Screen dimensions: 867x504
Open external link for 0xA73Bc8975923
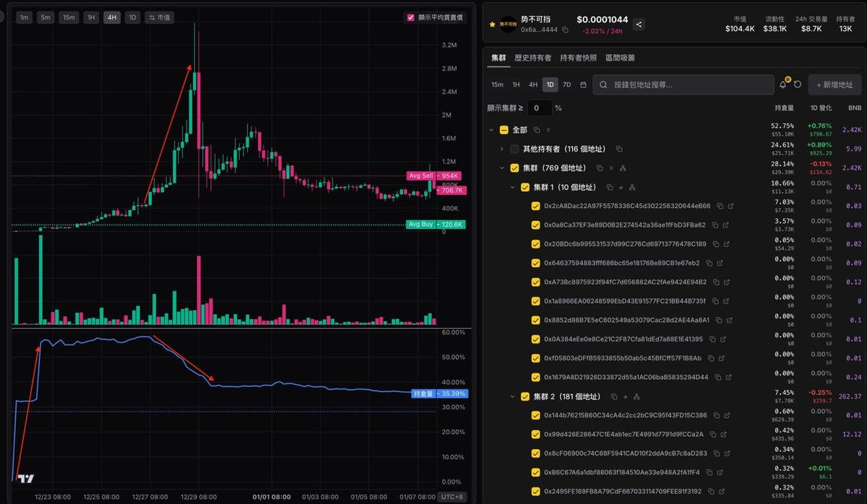pos(728,282)
